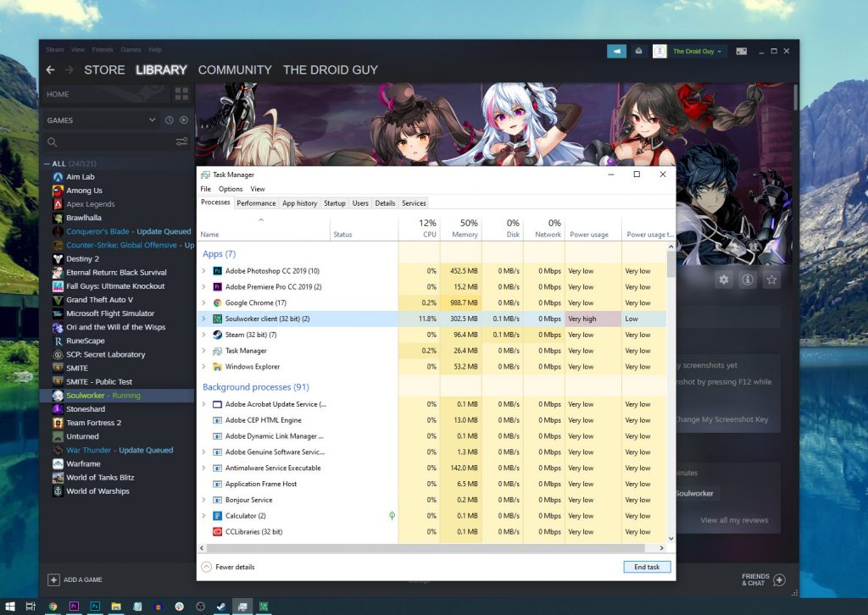The height and width of the screenshot is (615, 868).
Task: Click the Steam game page scrollbar
Action: 796,100
